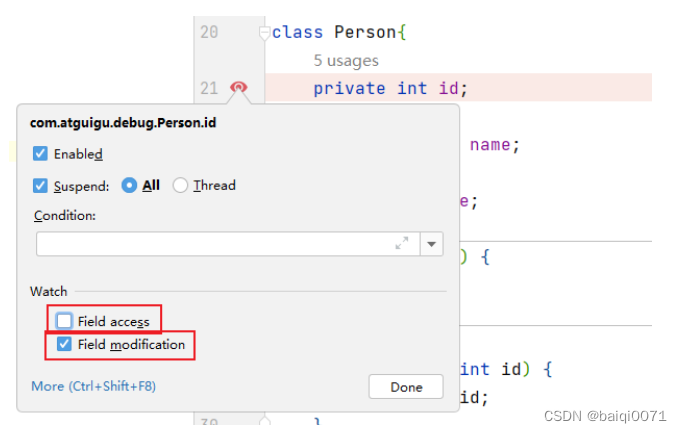Uncheck the Field modification checkbox
Image resolution: width=682 pixels, height=433 pixels.
pyautogui.click(x=64, y=344)
